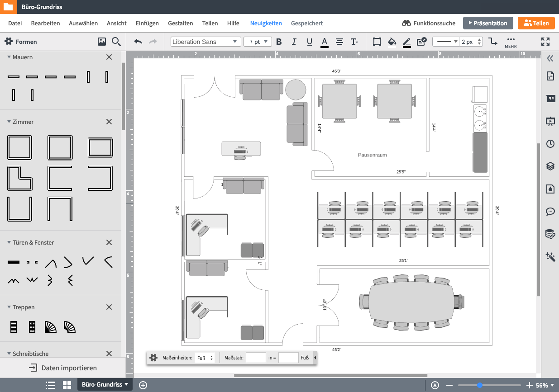The height and width of the screenshot is (392, 559).
Task: Click the undo arrow in toolbar
Action: point(138,42)
